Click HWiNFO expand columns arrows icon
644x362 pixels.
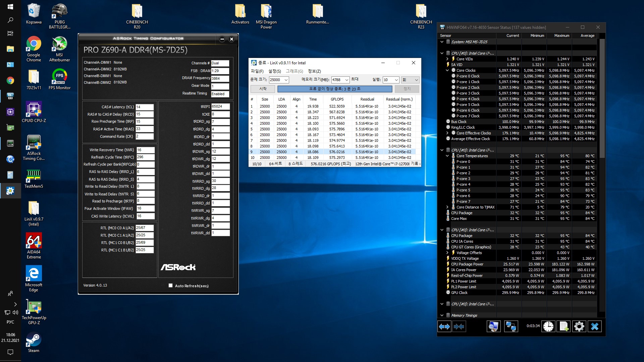[444, 326]
